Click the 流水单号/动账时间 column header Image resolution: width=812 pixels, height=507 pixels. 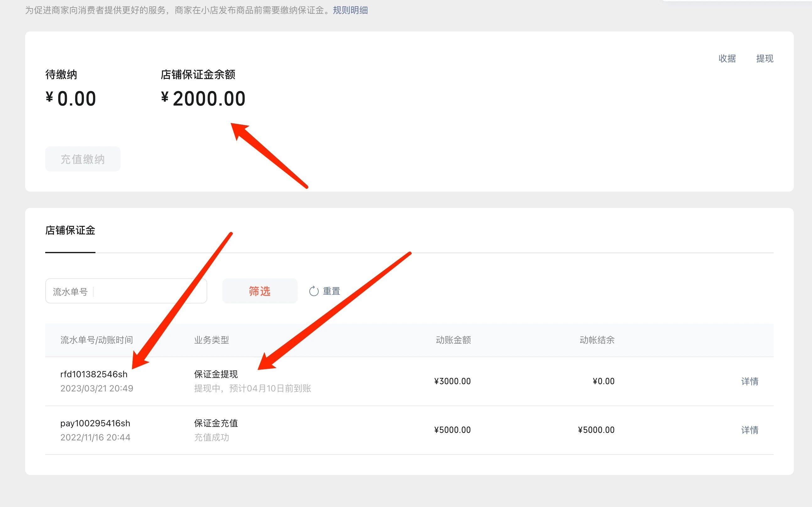(96, 340)
